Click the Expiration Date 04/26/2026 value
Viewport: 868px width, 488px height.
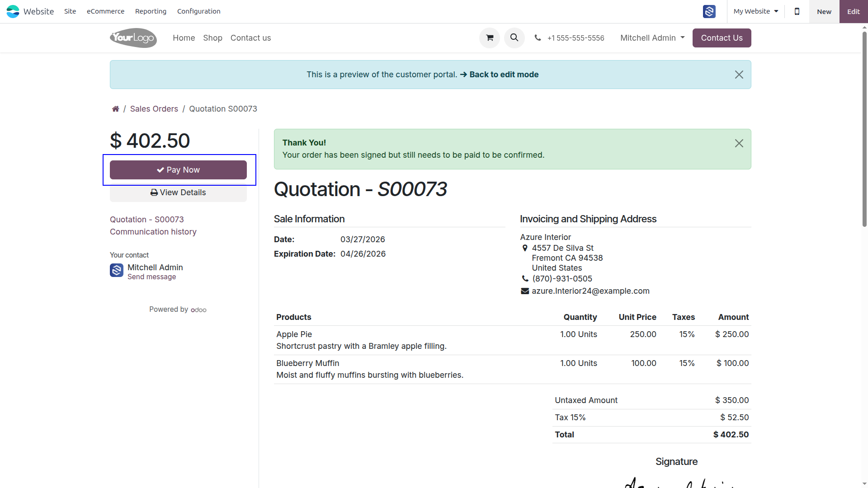click(363, 254)
